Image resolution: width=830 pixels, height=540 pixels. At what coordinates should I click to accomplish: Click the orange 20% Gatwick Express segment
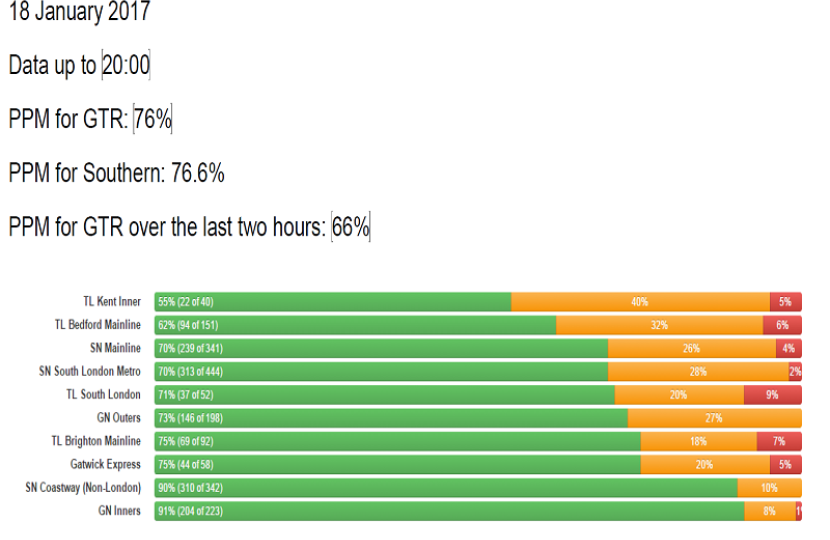click(704, 465)
